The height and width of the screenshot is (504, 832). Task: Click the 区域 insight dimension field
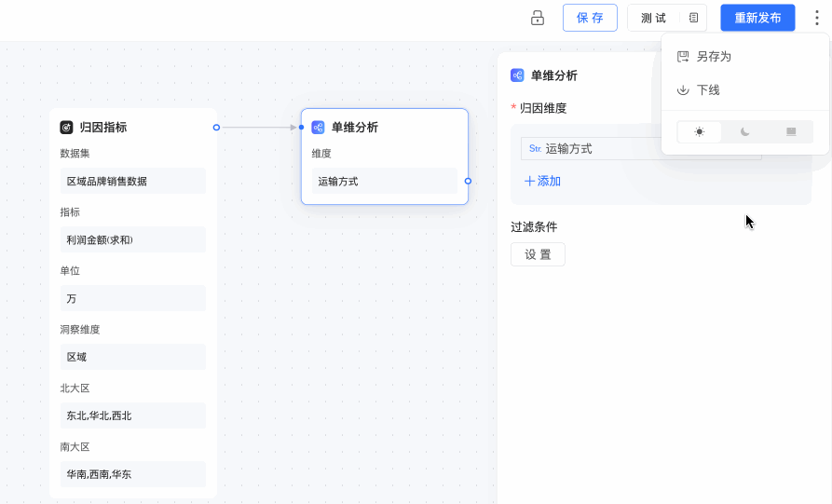click(x=132, y=357)
